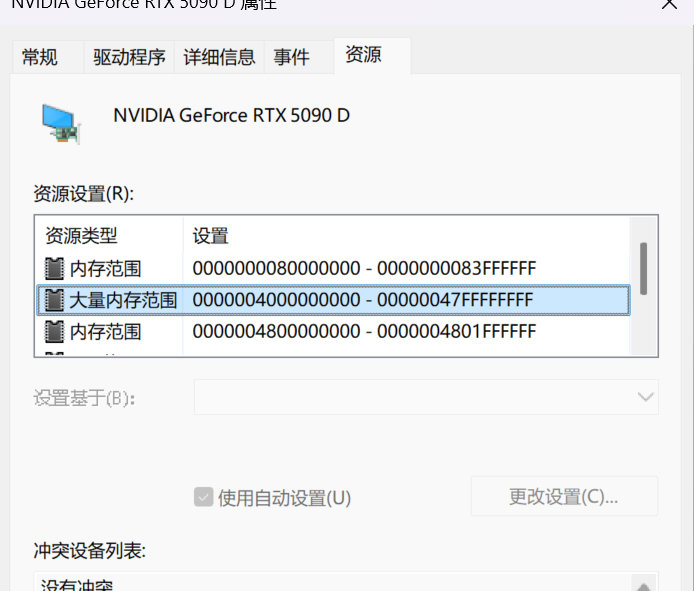Switch to the 驱动程序 tab
The image size is (694, 591).
[129, 57]
